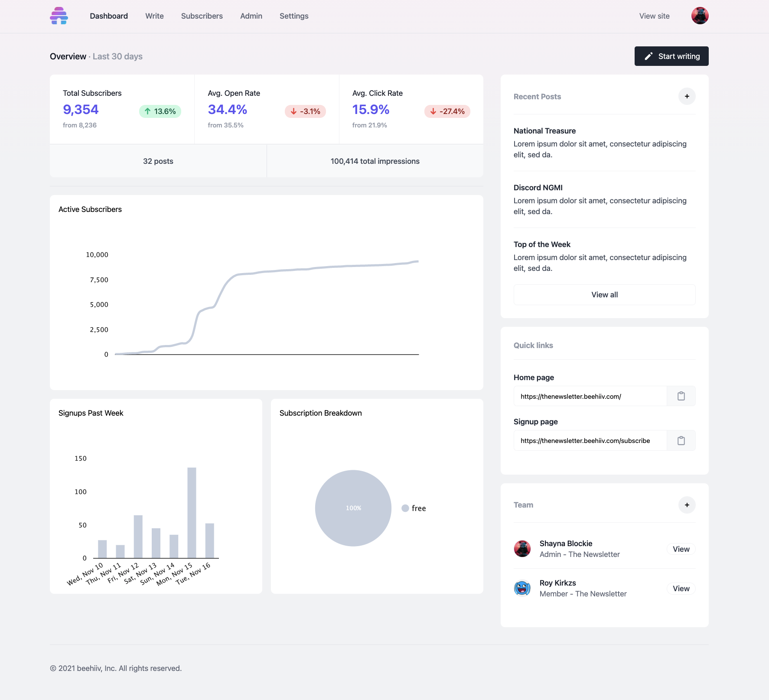Add a team member with plus icon
769x700 pixels.
(x=687, y=505)
